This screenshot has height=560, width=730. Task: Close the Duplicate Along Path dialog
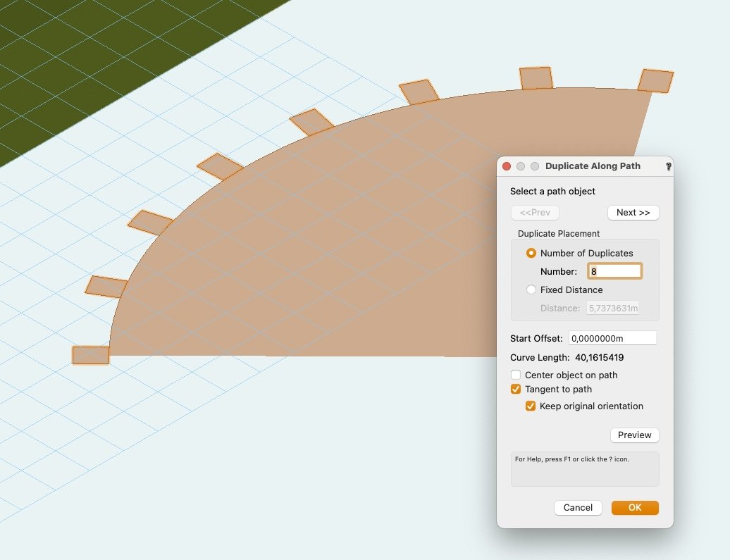coord(506,166)
